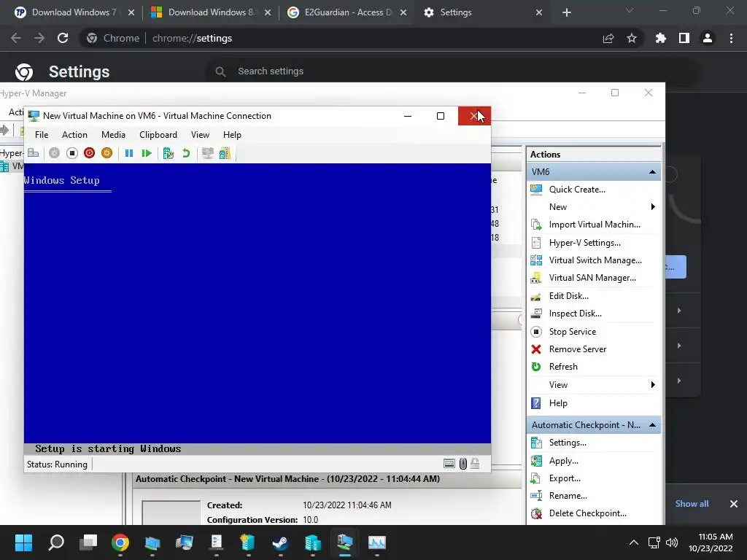Viewport: 747px width, 560px height.
Task: Click the green Refresh icon in Actions
Action: point(536,367)
